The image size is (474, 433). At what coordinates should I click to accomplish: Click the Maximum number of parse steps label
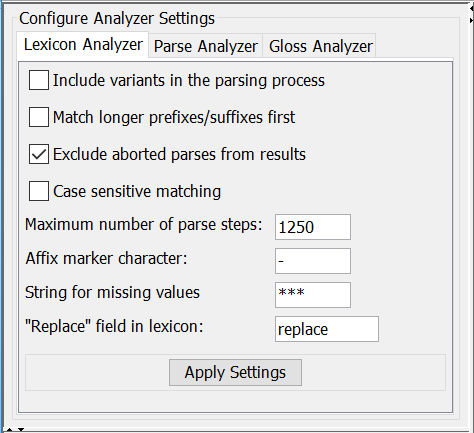pos(144,225)
